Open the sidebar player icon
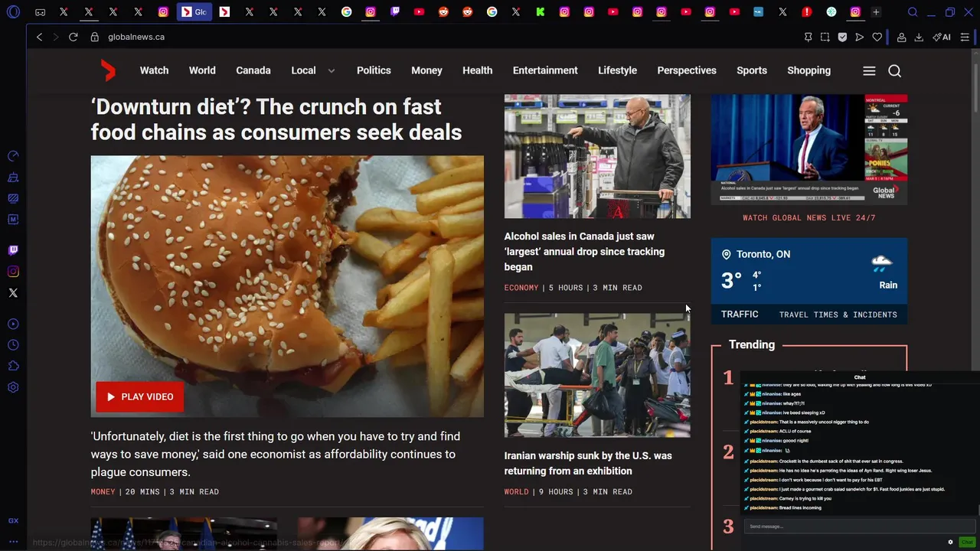The height and width of the screenshot is (551, 980). coord(13,324)
